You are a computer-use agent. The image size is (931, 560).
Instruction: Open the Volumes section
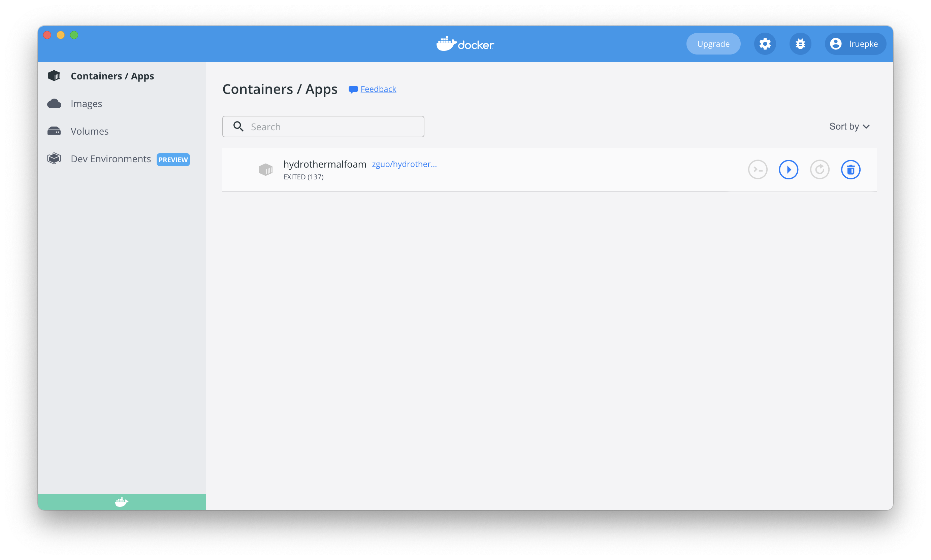pos(90,131)
